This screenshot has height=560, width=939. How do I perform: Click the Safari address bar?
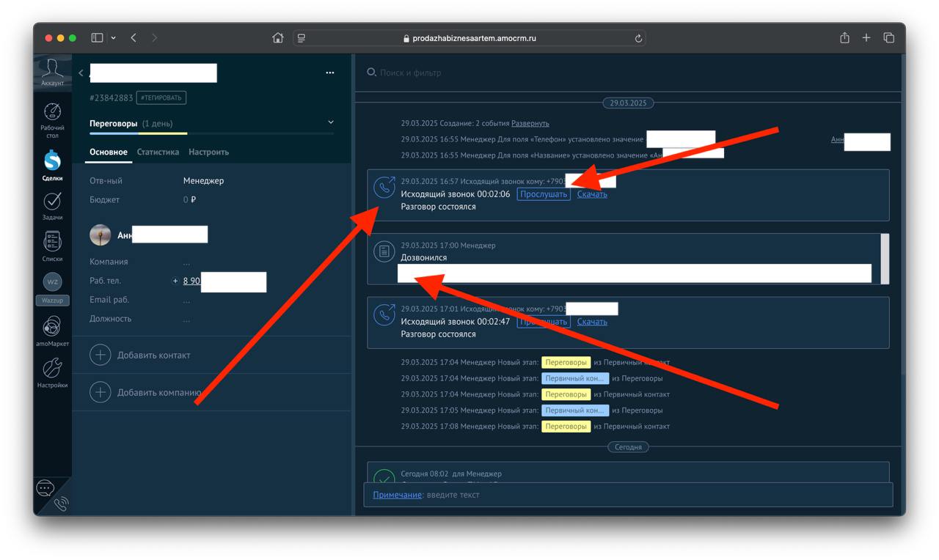(469, 38)
